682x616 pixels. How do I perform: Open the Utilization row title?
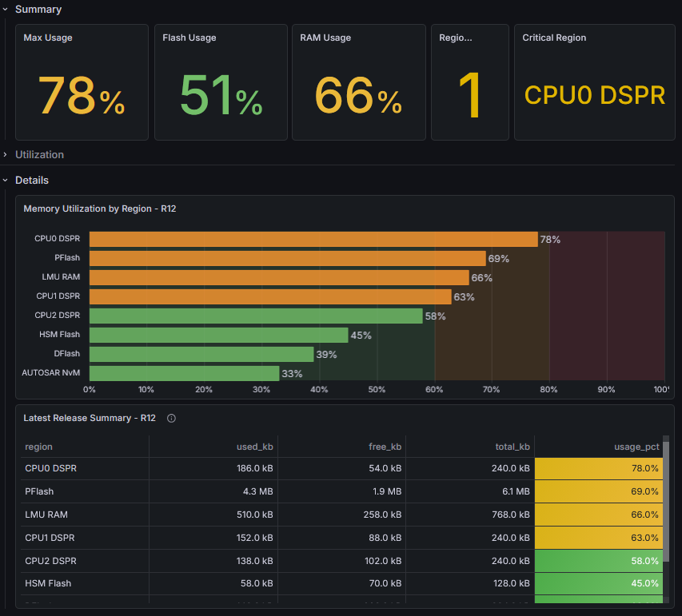click(x=40, y=154)
